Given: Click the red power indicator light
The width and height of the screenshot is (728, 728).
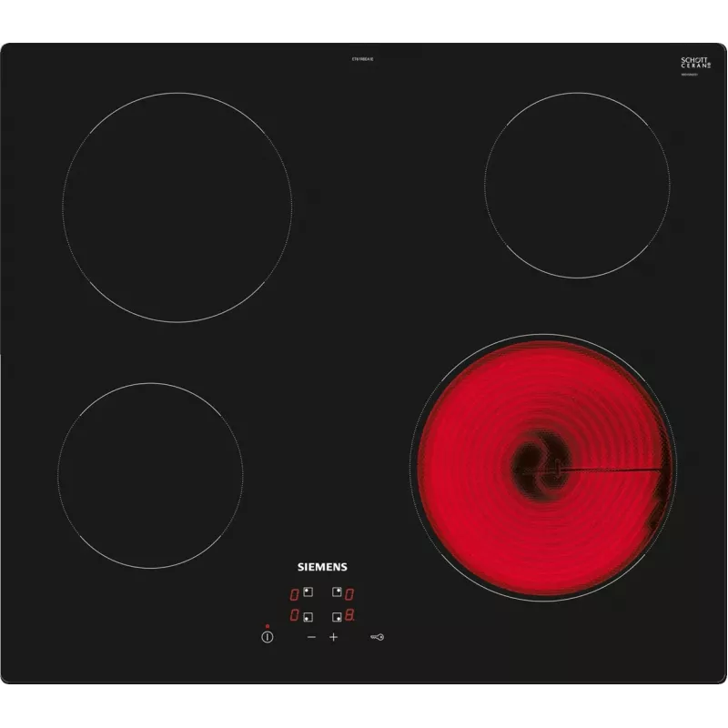Looking at the screenshot, I should tap(267, 626).
